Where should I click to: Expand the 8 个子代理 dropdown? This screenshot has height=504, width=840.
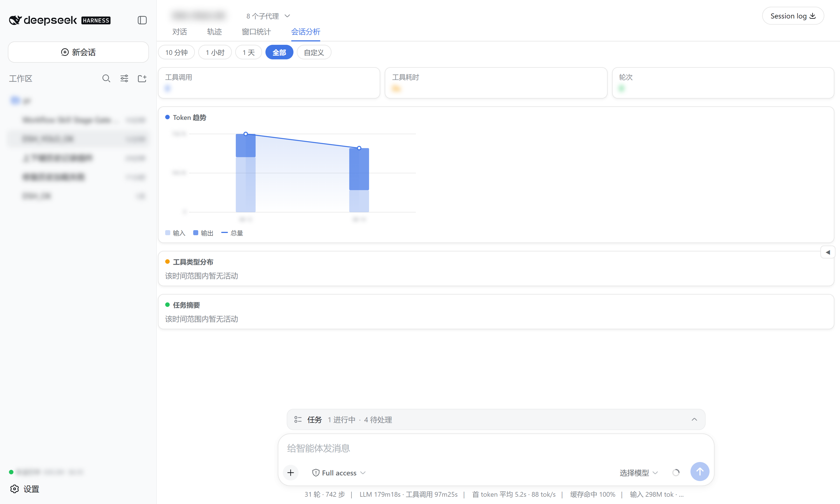(268, 16)
